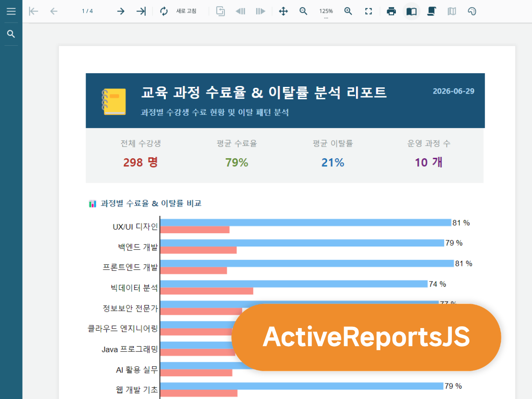Click the 평균 수료율 label
532x399 pixels.
[x=237, y=143]
